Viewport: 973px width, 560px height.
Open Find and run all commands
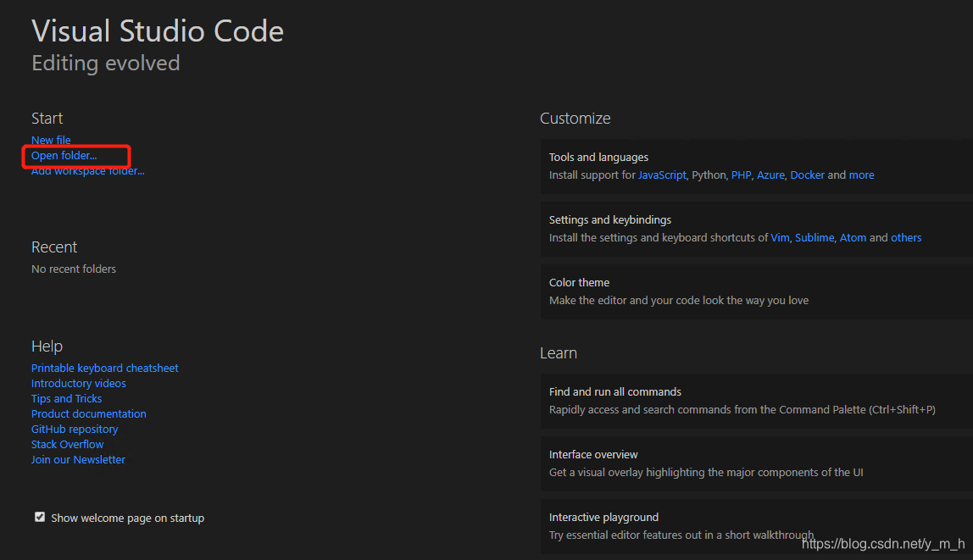(x=756, y=401)
